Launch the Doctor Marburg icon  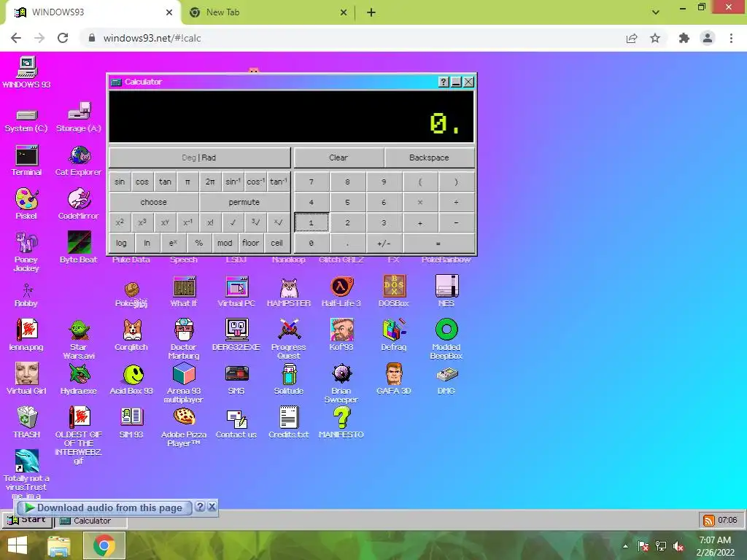[x=184, y=339]
